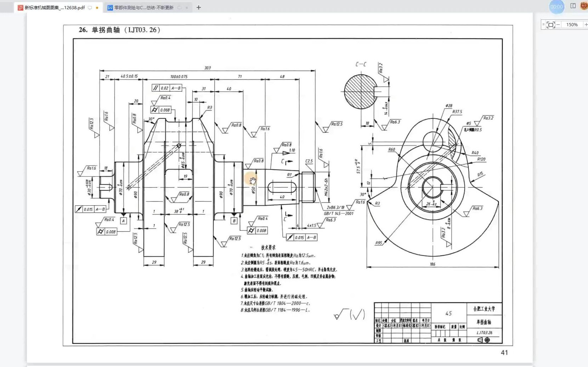Click the C-C section view label
This screenshot has height=367, width=588.
(361, 64)
